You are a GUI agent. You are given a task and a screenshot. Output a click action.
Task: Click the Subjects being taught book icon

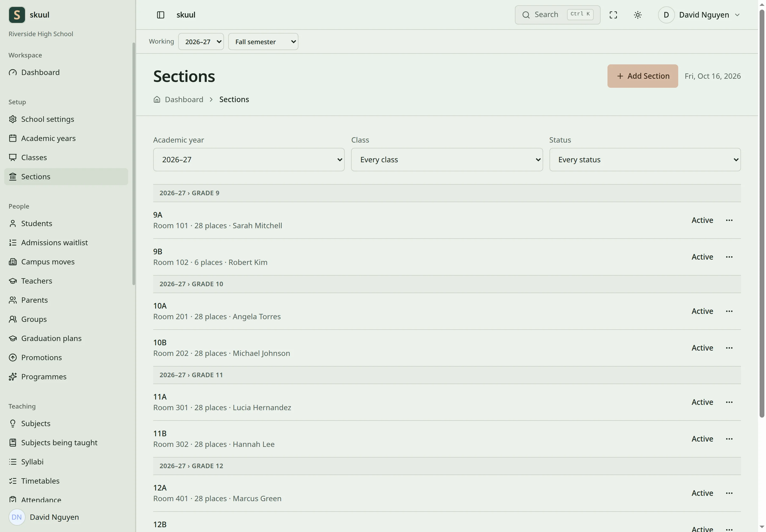[x=13, y=442]
